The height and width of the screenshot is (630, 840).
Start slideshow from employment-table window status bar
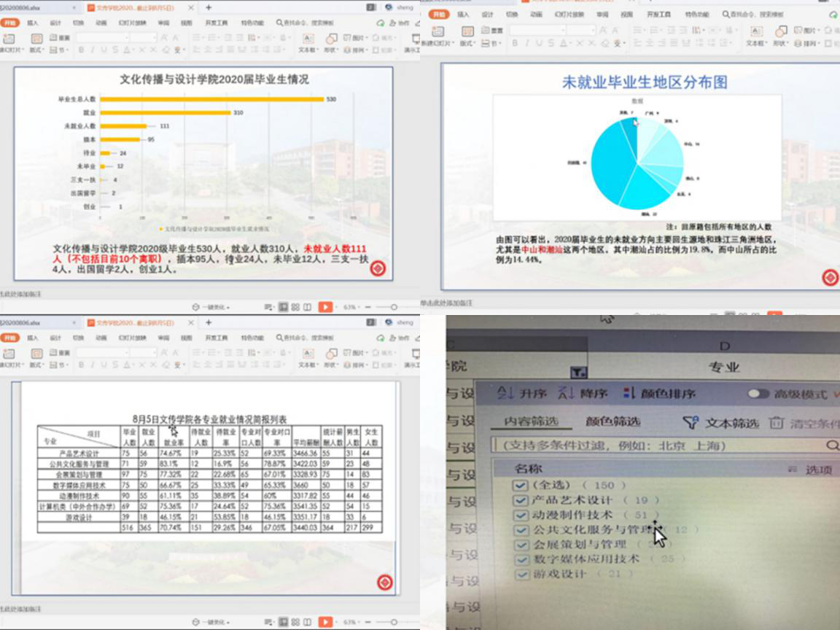point(325,622)
